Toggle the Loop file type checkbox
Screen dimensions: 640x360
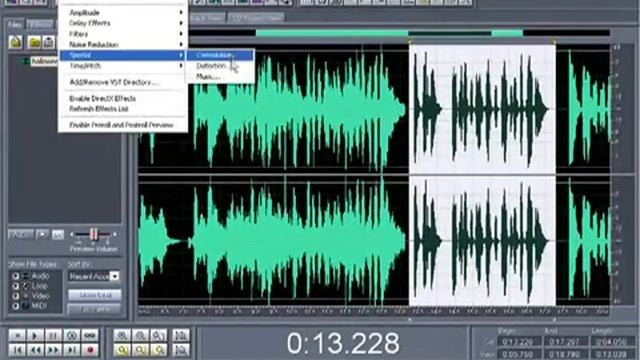(16, 286)
